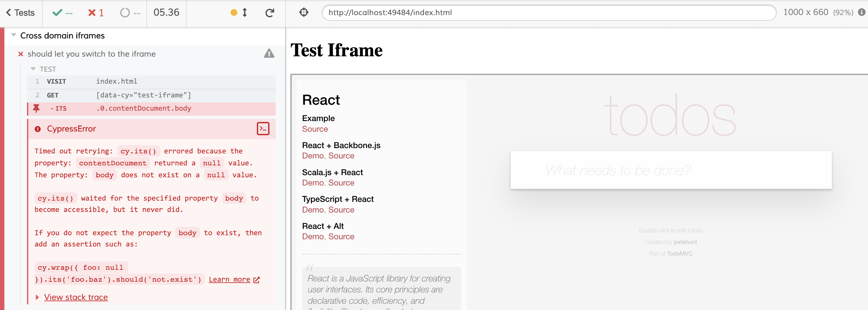Click the Test Iframe heading
Viewport: 868px width, 310px height.
pyautogui.click(x=336, y=50)
